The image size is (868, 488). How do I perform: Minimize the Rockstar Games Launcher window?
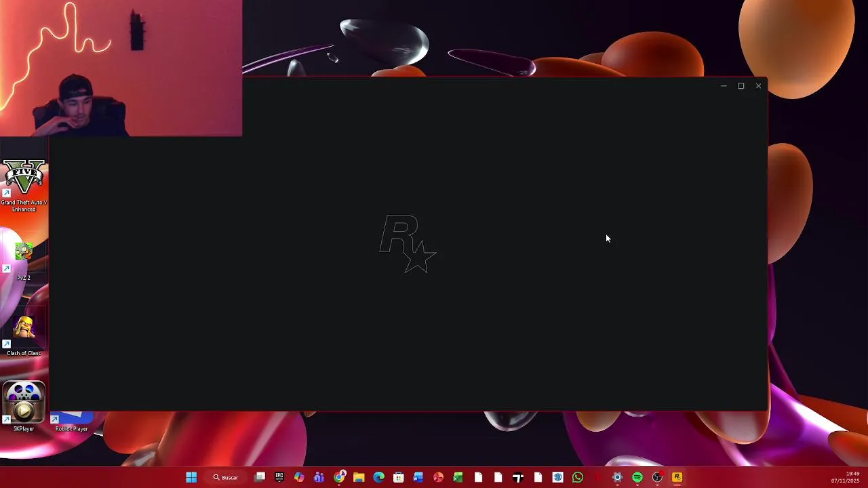(x=724, y=86)
